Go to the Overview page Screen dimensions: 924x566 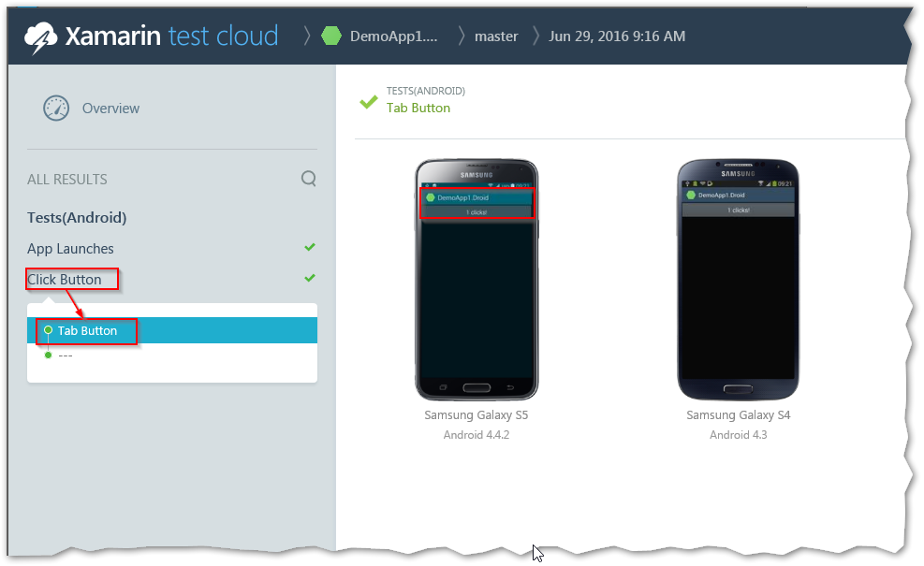tap(110, 109)
